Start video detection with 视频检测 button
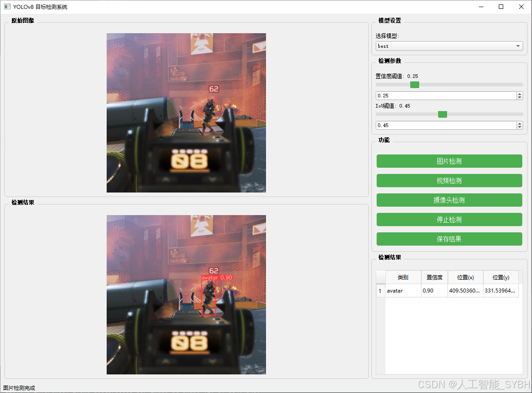Viewport: 532px width, 393px height. point(449,181)
